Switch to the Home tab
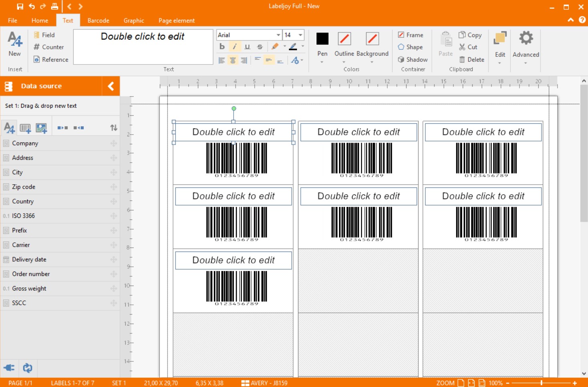The height and width of the screenshot is (387, 588). pos(40,20)
